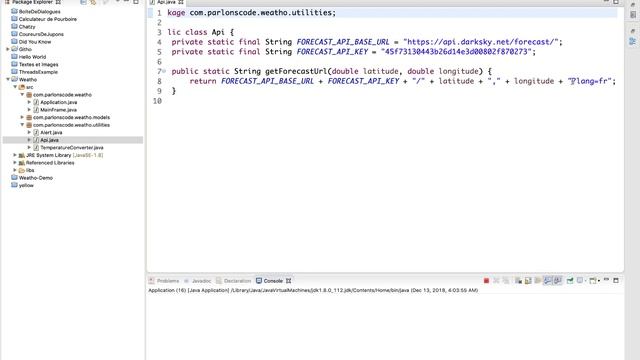Screen dimensions: 640x360
Task: Click the Console launch description text
Action: click(x=313, y=290)
